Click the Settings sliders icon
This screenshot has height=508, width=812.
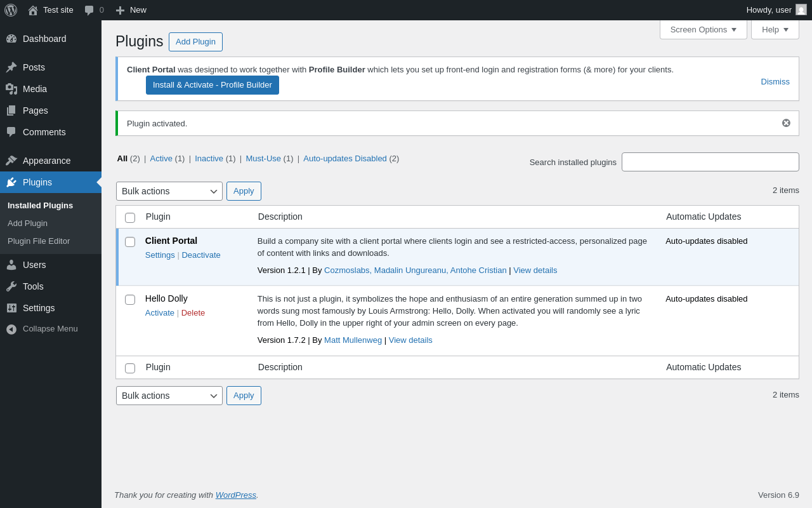tap(11, 308)
